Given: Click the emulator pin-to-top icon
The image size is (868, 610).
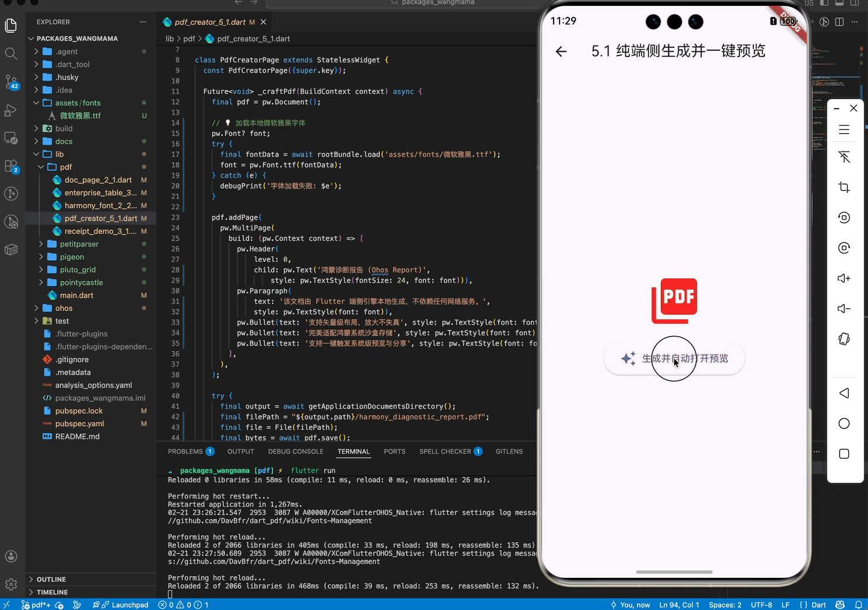Looking at the screenshot, I should (x=844, y=157).
